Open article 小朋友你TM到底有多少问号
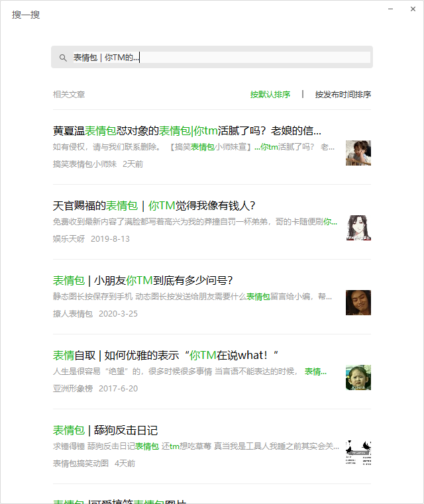424x504 pixels. pos(142,281)
